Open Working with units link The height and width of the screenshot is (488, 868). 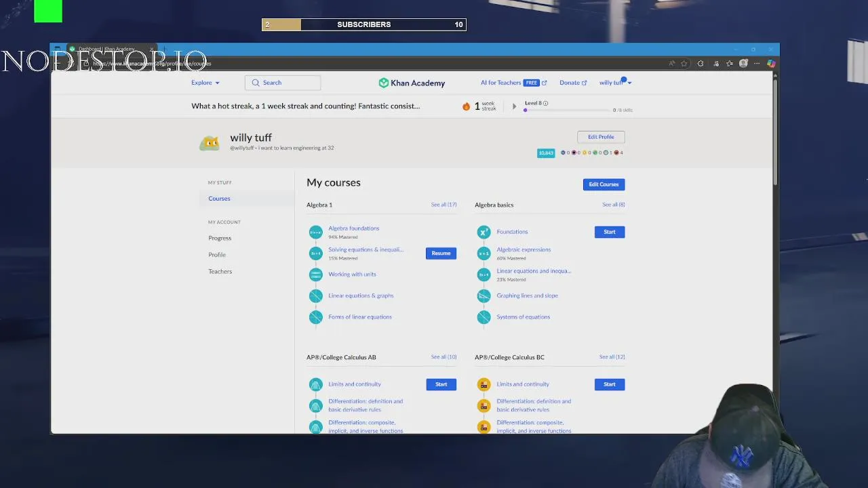(352, 274)
